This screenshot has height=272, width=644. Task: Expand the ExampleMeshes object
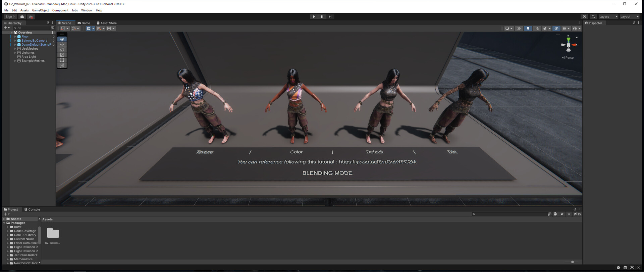click(x=15, y=61)
